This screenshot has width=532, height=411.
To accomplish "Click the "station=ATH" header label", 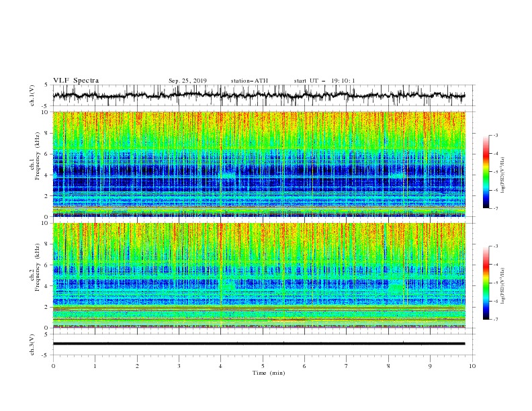I will point(249,81).
